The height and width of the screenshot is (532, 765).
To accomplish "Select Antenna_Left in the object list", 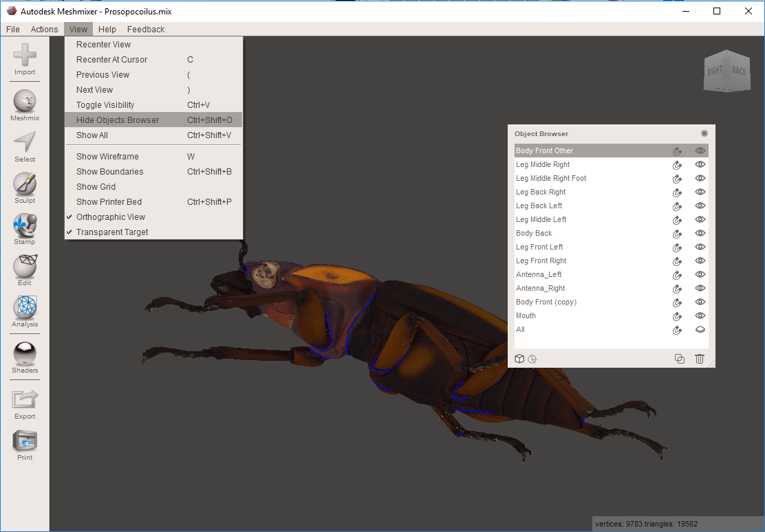I will (x=539, y=274).
